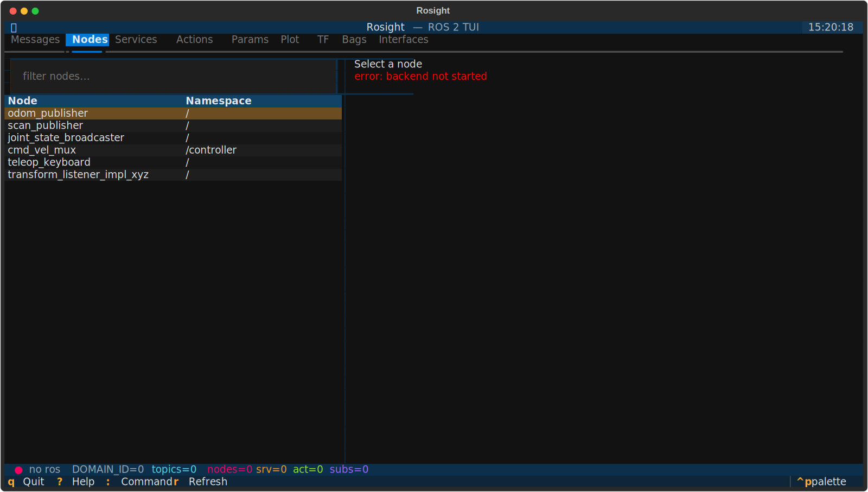Screen dimensions: 868x492
Task: Click the act=0 status entry
Action: coord(308,469)
